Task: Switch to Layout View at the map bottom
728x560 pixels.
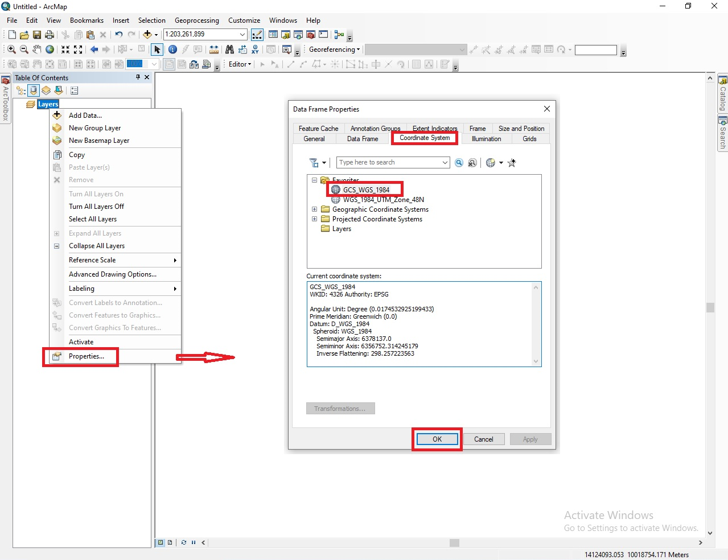Action: [x=170, y=542]
